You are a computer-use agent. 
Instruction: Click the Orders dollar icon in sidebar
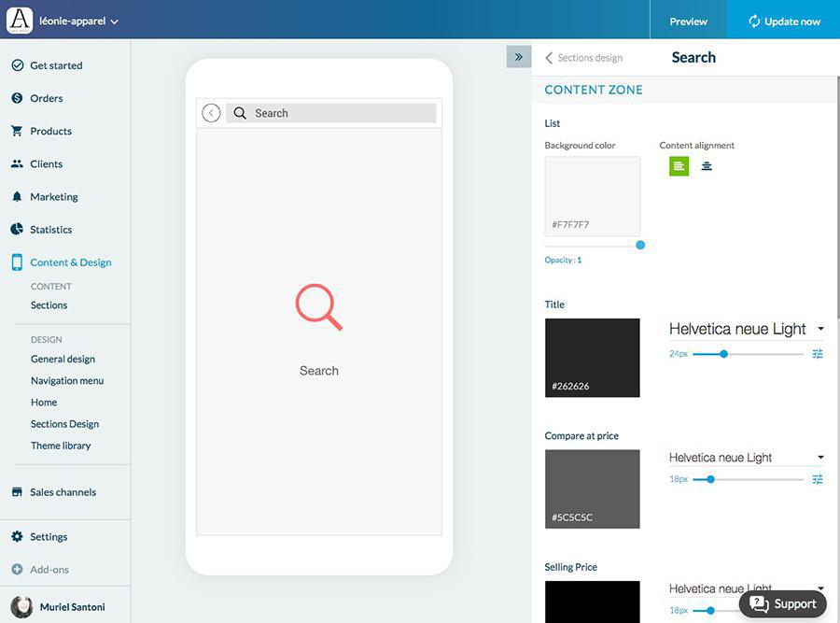[17, 98]
